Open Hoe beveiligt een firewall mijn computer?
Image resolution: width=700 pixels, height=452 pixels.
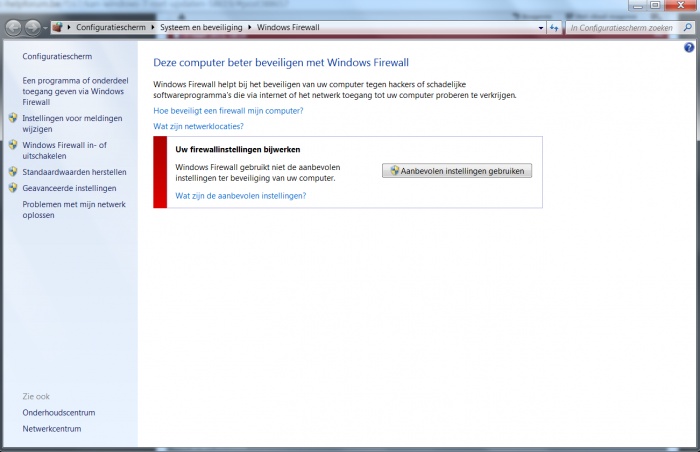tap(228, 111)
